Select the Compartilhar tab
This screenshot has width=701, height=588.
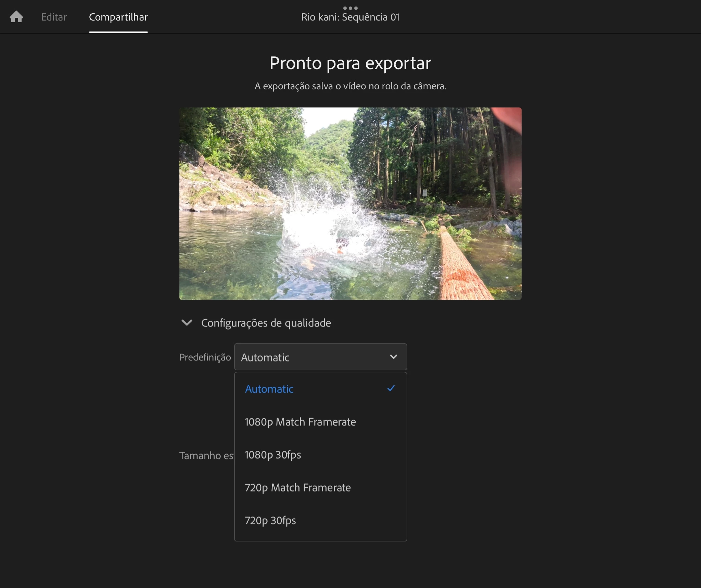point(118,17)
